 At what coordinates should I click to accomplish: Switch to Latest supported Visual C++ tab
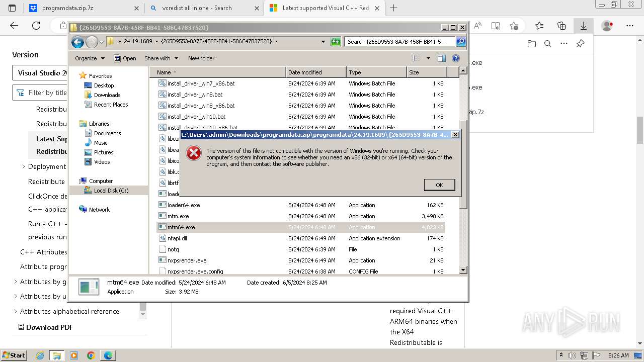coord(325,8)
